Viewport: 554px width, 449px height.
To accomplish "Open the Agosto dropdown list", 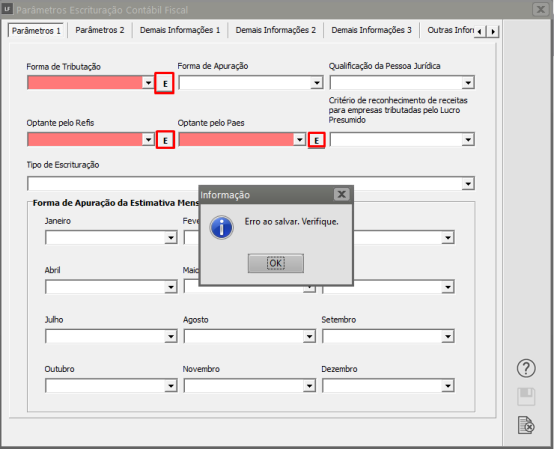I will coord(309,336).
